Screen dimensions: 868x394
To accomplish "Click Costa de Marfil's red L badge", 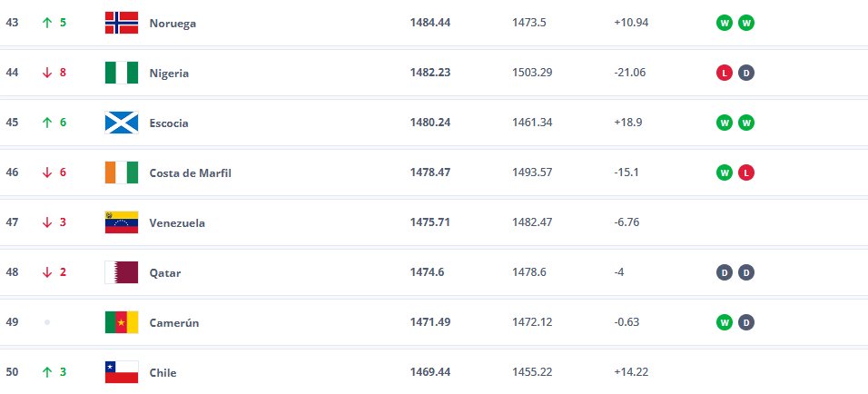I will 746,172.
